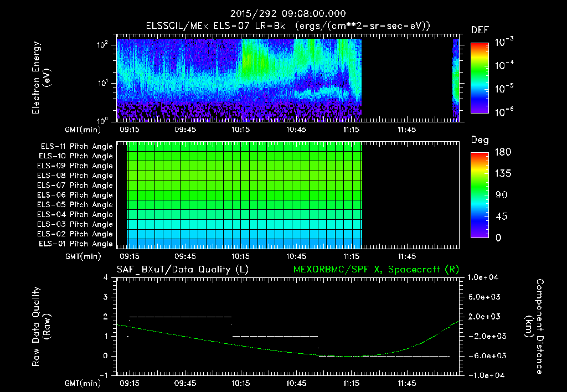Click the 10^1 energy axis value
The height and width of the screenshot is (392, 567).
point(102,83)
